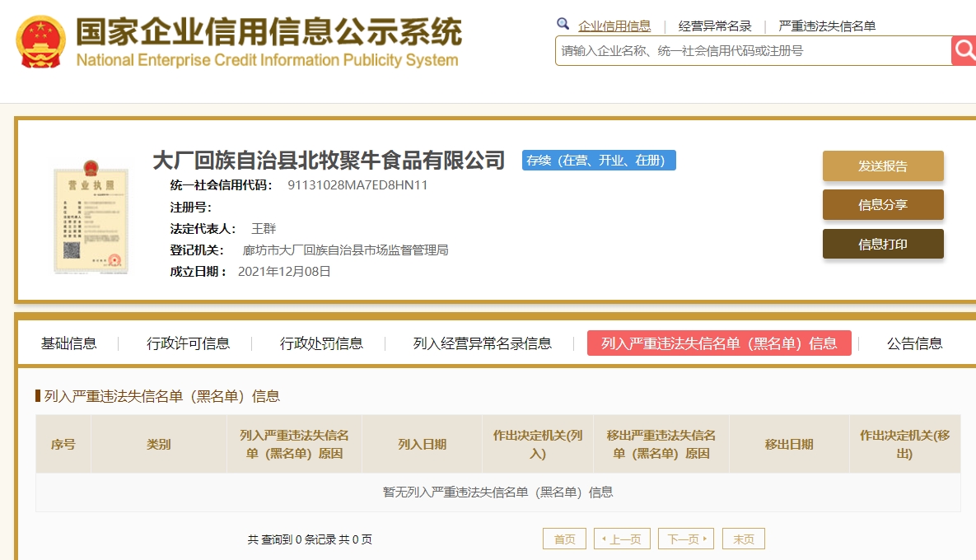
Task: Click the 法定代表人 label
Action: coord(203,228)
